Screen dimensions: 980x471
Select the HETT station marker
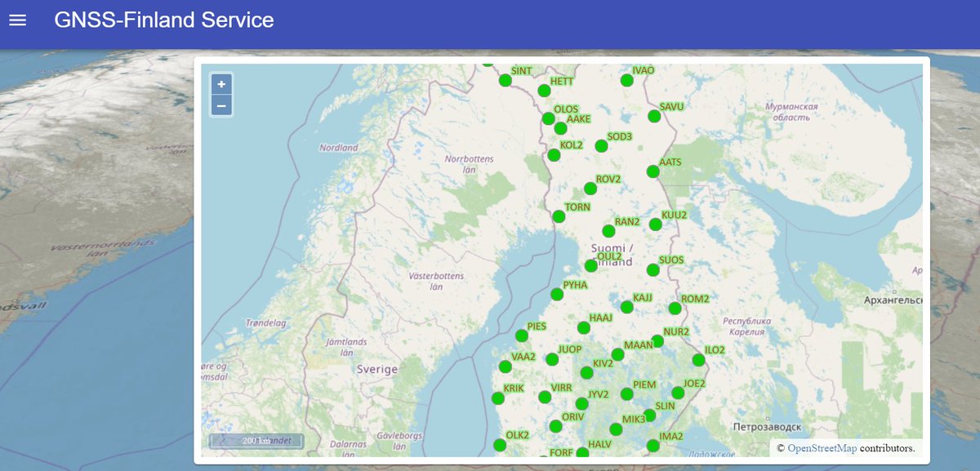pos(544,91)
